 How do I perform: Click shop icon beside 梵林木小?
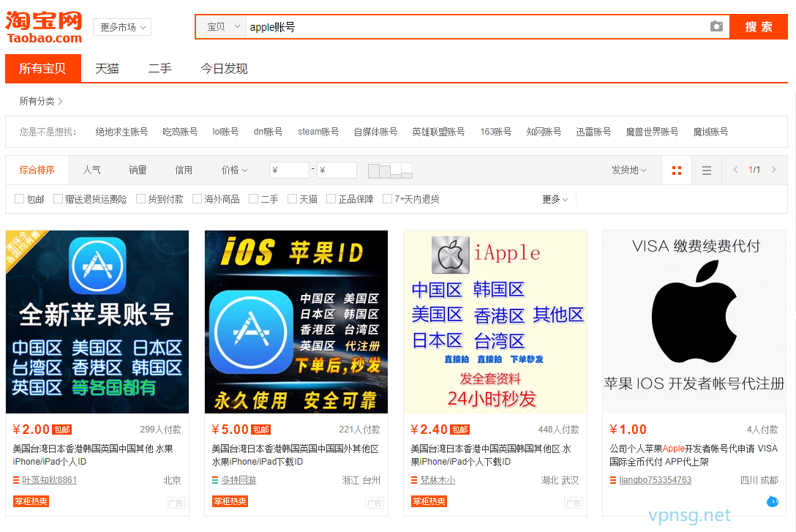coord(414,480)
